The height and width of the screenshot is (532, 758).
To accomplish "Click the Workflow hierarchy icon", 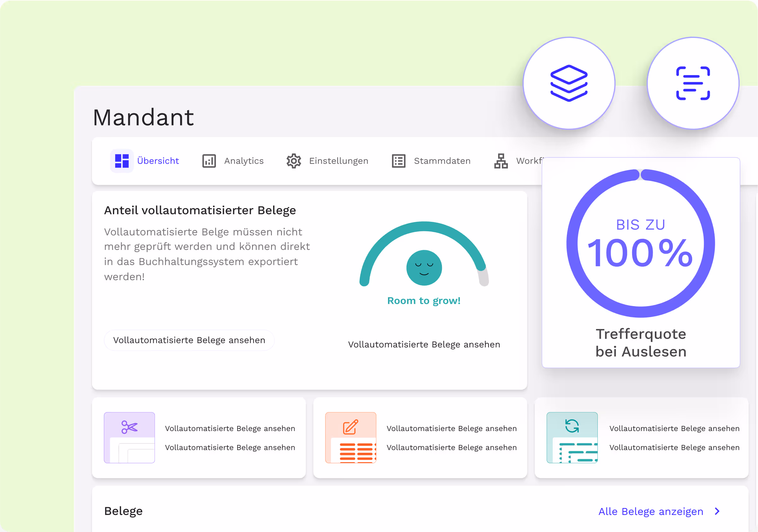I will (501, 161).
